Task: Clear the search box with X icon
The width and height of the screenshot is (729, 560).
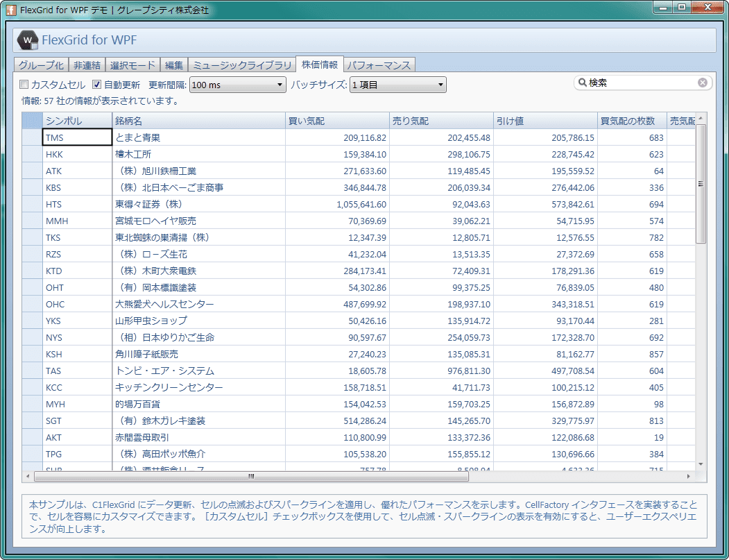Action: click(703, 83)
